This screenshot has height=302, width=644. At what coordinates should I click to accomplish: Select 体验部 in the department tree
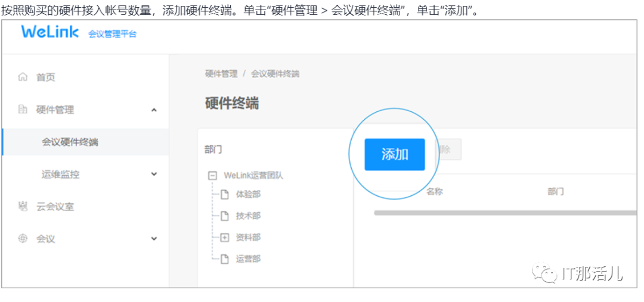coord(248,194)
